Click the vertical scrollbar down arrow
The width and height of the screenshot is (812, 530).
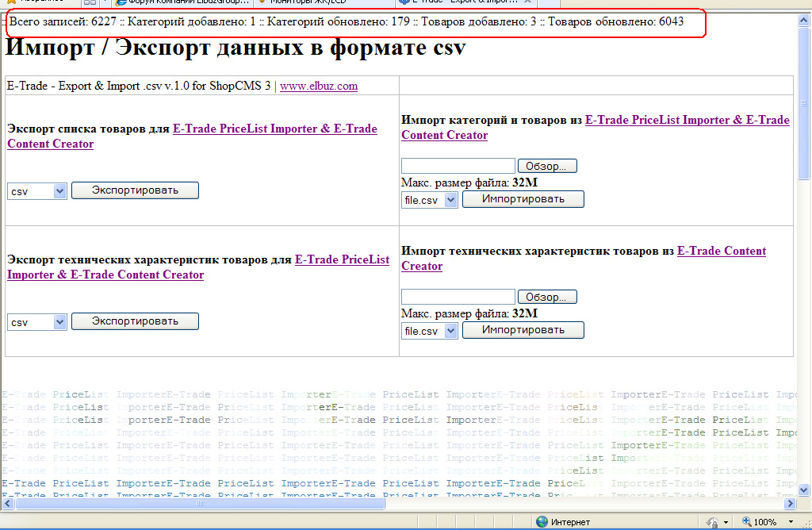tap(804, 490)
